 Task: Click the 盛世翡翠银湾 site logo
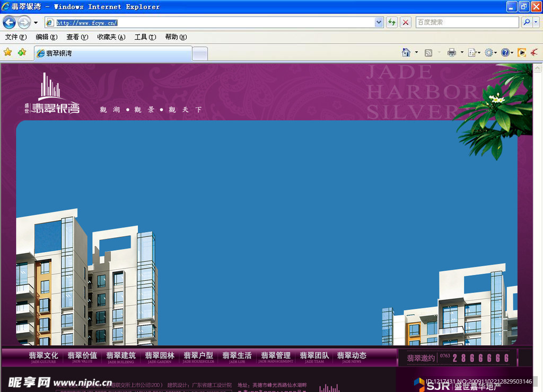coord(52,93)
